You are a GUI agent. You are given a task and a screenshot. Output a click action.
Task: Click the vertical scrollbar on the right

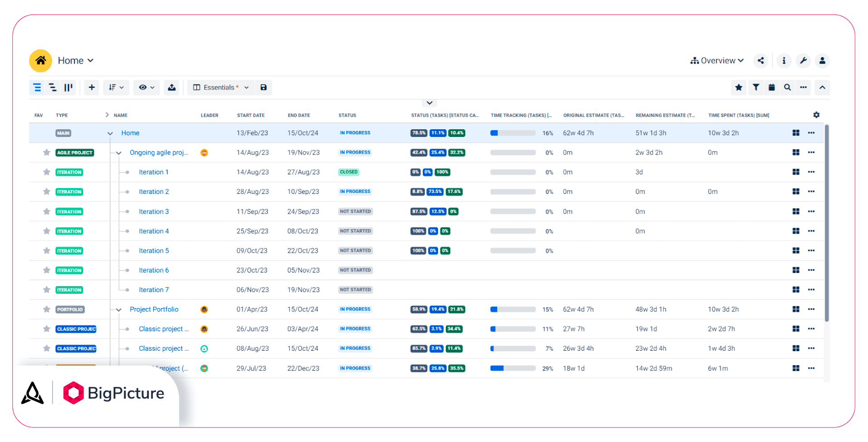(827, 223)
